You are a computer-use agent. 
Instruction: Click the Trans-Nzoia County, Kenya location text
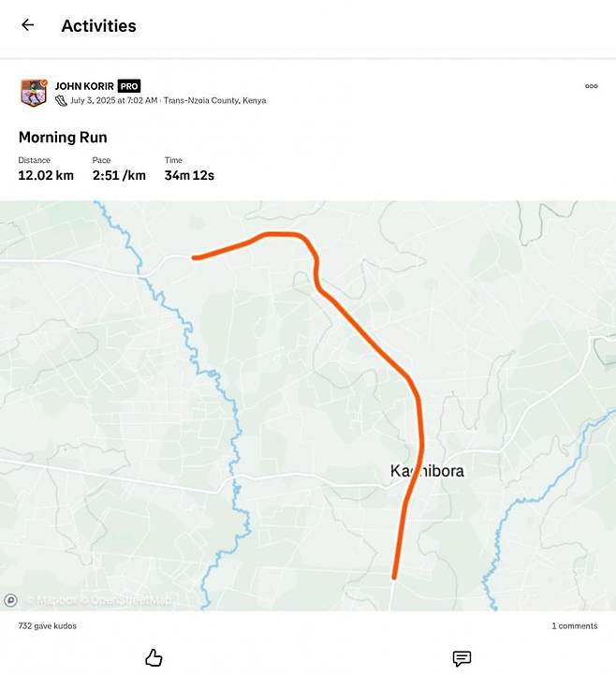[x=214, y=100]
